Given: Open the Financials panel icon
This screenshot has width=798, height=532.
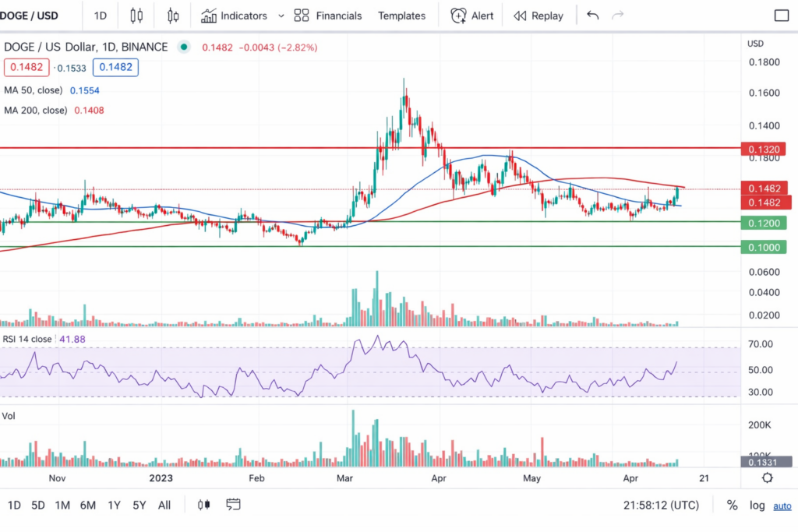Looking at the screenshot, I should (x=301, y=16).
